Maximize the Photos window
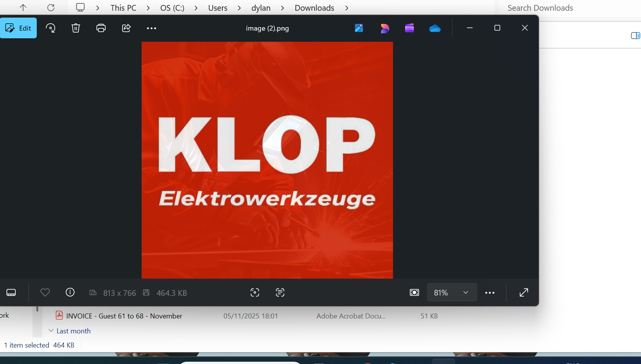The width and height of the screenshot is (641, 364). click(497, 28)
